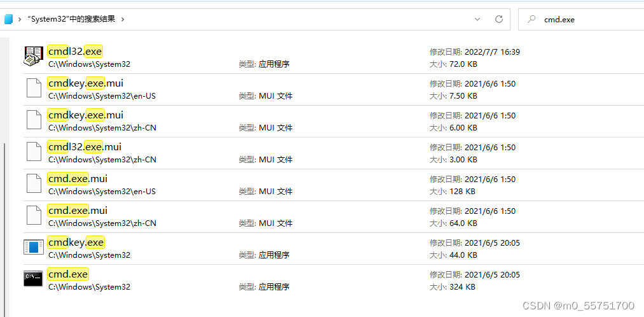Image resolution: width=644 pixels, height=317 pixels.
Task: Click the cmd.exe console icon
Action: (x=33, y=279)
